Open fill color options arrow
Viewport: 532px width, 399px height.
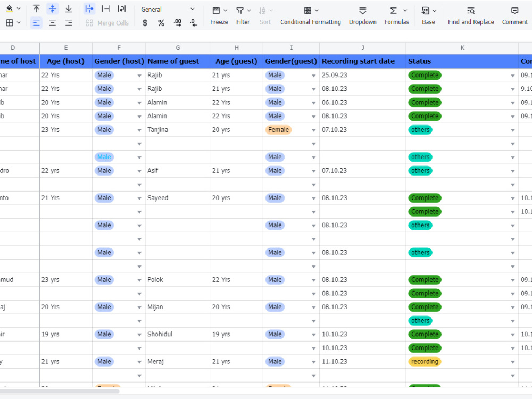click(19, 9)
